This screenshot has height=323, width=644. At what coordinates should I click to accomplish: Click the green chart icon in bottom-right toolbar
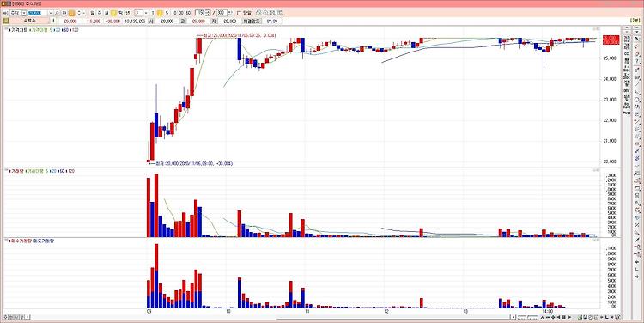point(580,317)
